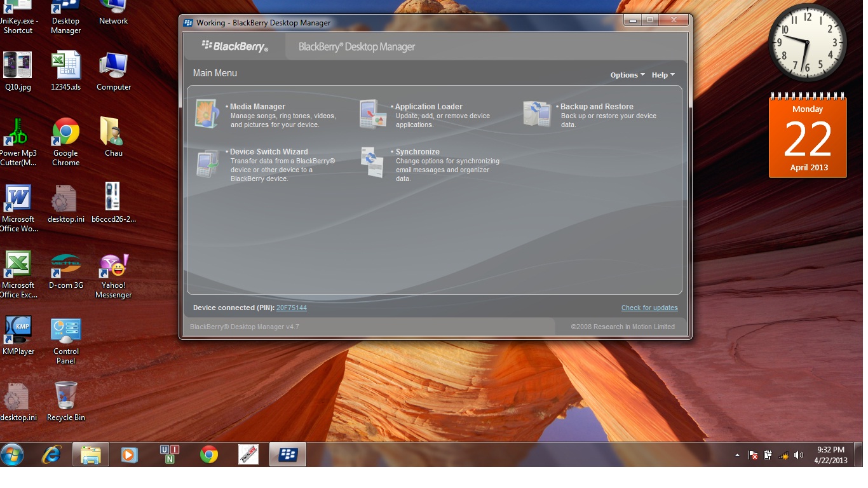Click the Main Menu heading text
This screenshot has width=868, height=488.
[x=215, y=73]
